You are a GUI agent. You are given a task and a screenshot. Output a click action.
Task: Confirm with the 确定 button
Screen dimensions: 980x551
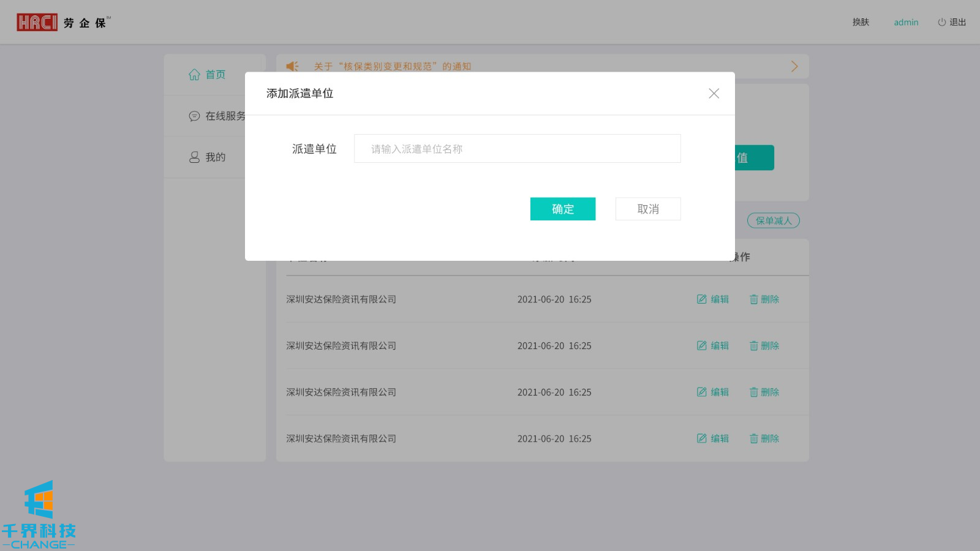(562, 209)
